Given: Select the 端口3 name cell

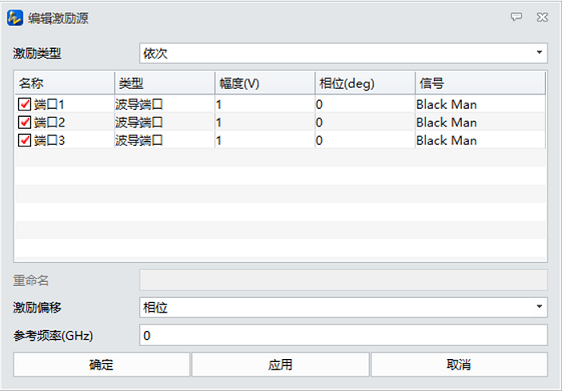Looking at the screenshot, I should (x=65, y=140).
